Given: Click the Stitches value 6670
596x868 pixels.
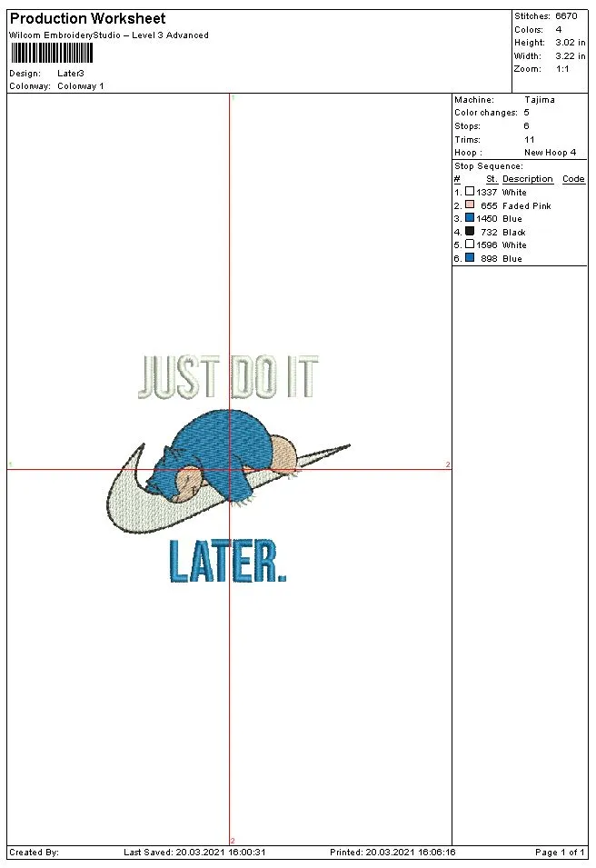Looking at the screenshot, I should (x=566, y=16).
